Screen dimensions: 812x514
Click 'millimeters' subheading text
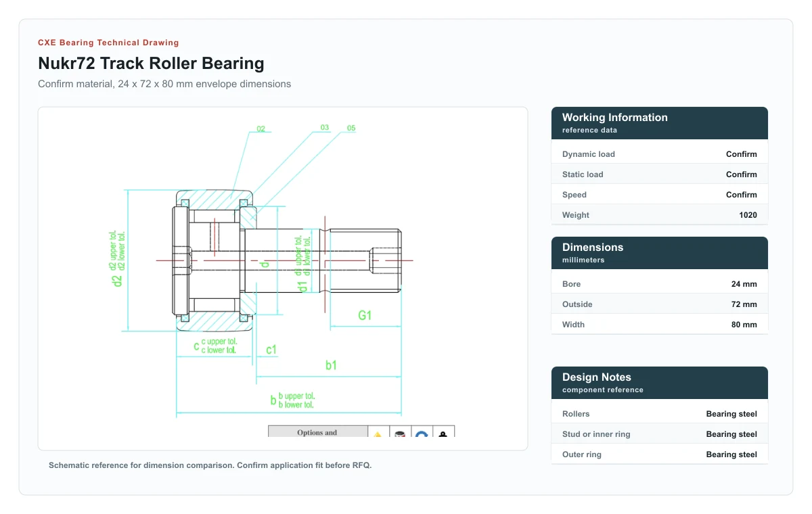[x=583, y=260]
